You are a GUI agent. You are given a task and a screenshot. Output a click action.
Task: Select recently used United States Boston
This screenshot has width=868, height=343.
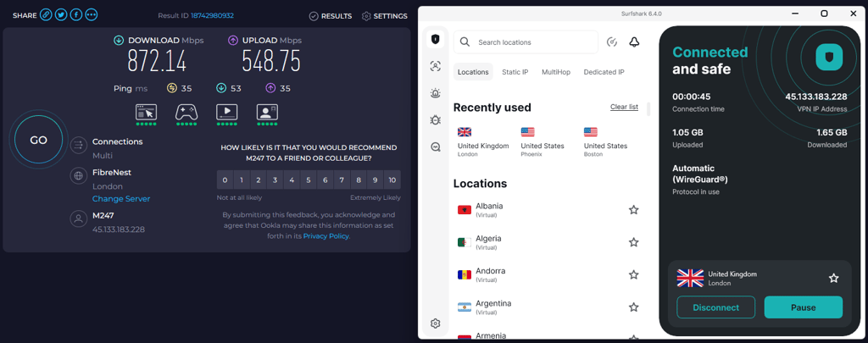tap(605, 142)
